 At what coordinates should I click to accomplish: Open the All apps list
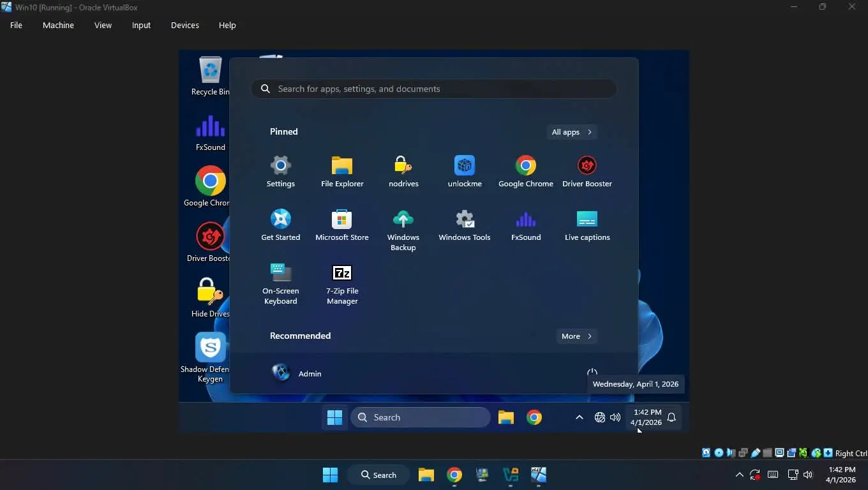click(571, 132)
